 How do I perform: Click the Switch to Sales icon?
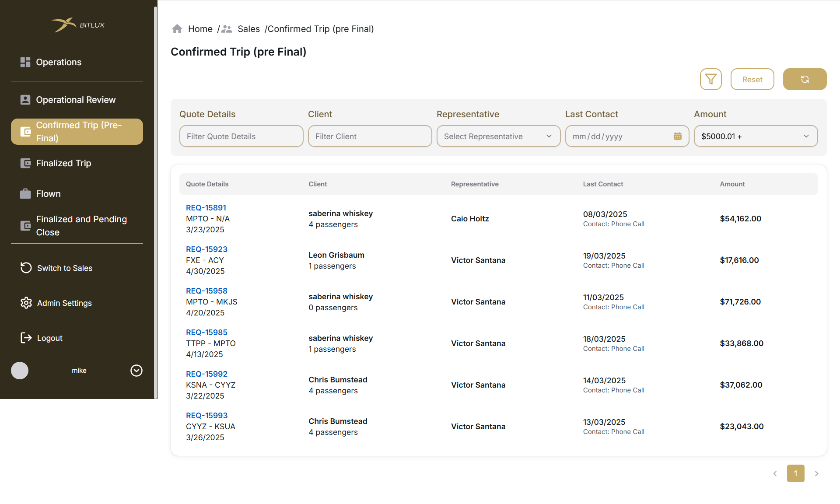pos(26,268)
